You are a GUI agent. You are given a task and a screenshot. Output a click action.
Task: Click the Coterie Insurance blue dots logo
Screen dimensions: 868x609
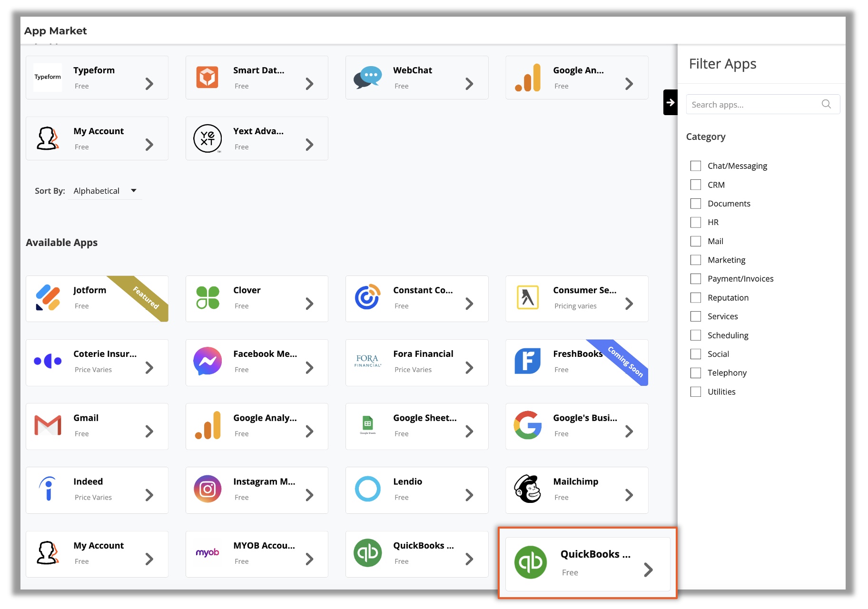point(48,361)
